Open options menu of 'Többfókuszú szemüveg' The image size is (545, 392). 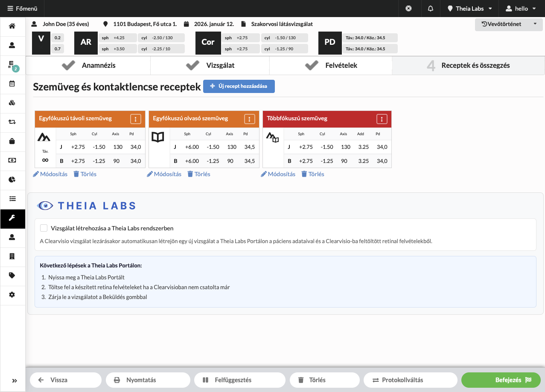point(382,119)
